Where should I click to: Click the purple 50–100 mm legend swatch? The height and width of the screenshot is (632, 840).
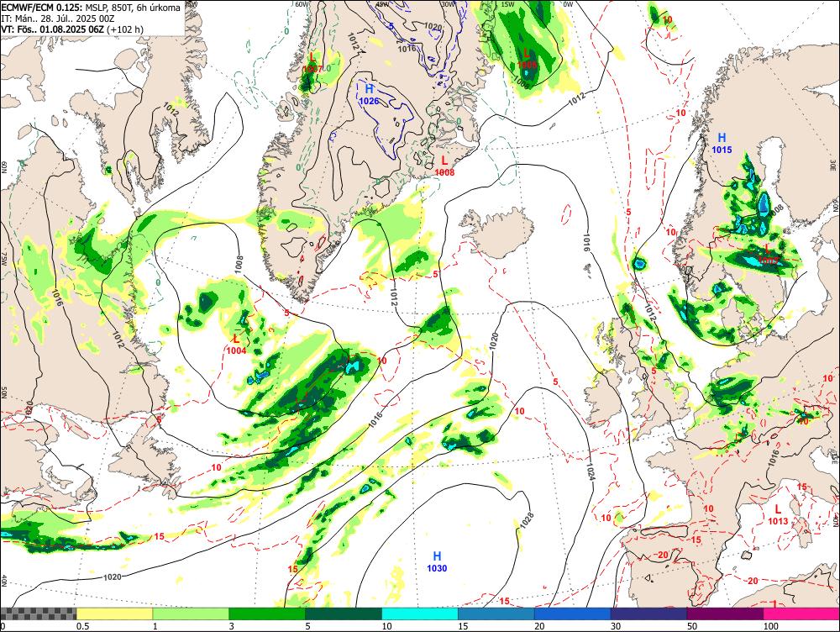[x=726, y=614]
